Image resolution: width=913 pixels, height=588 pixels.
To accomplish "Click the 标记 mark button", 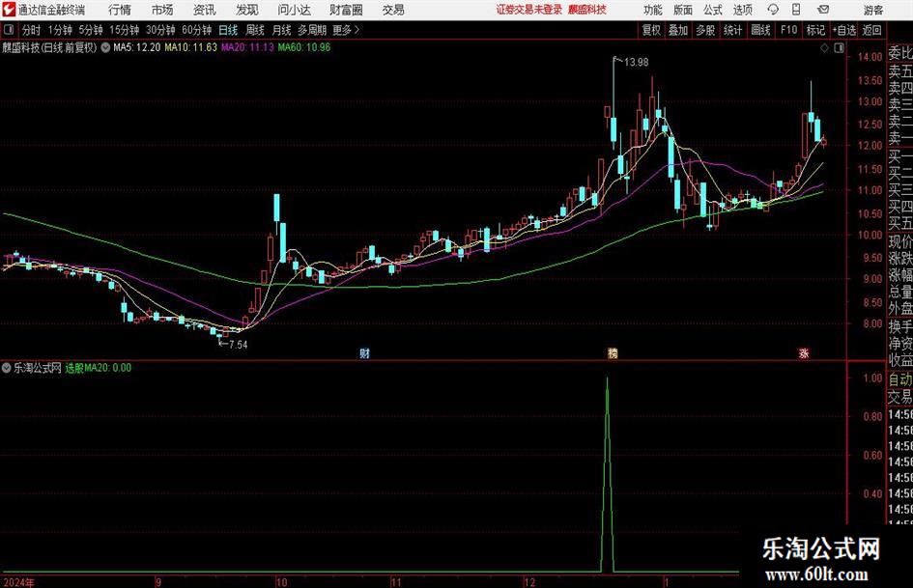I will pos(815,30).
